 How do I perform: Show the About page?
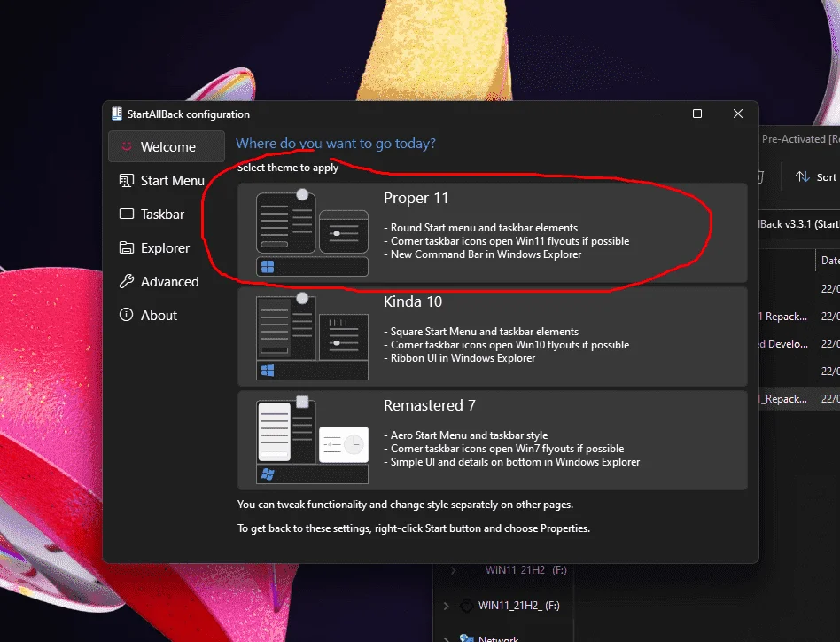point(167,315)
